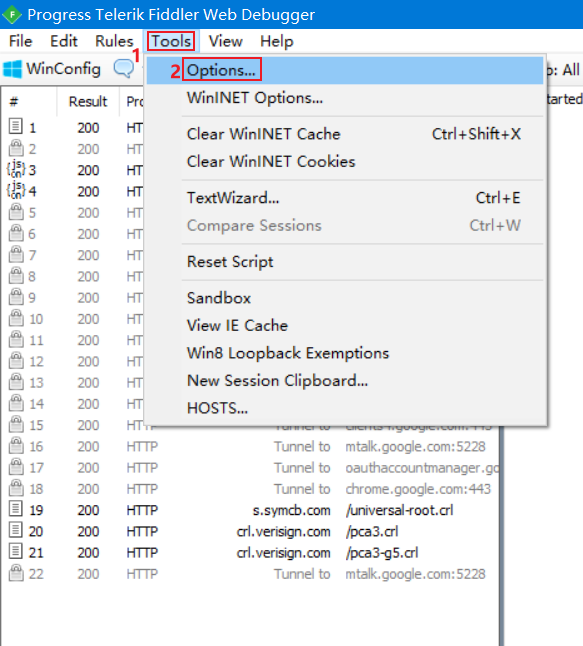Open the Help menu
The width and height of the screenshot is (583, 646).
(277, 41)
